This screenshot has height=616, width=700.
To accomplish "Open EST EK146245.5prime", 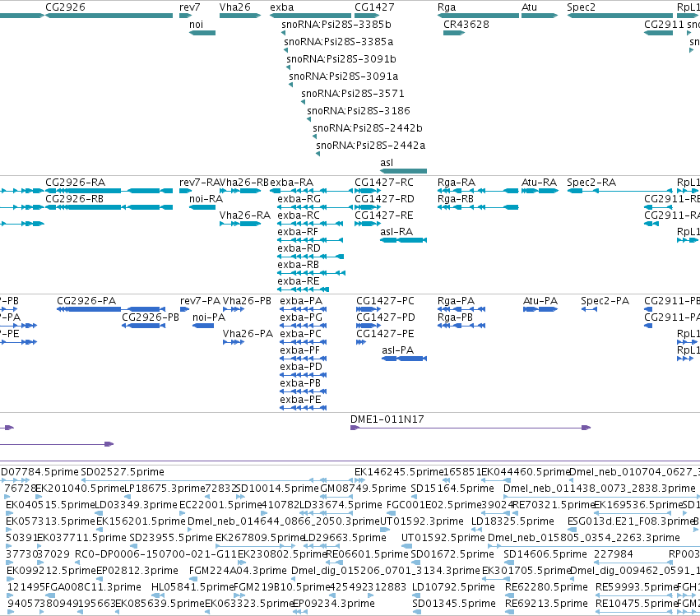I will point(359,480).
